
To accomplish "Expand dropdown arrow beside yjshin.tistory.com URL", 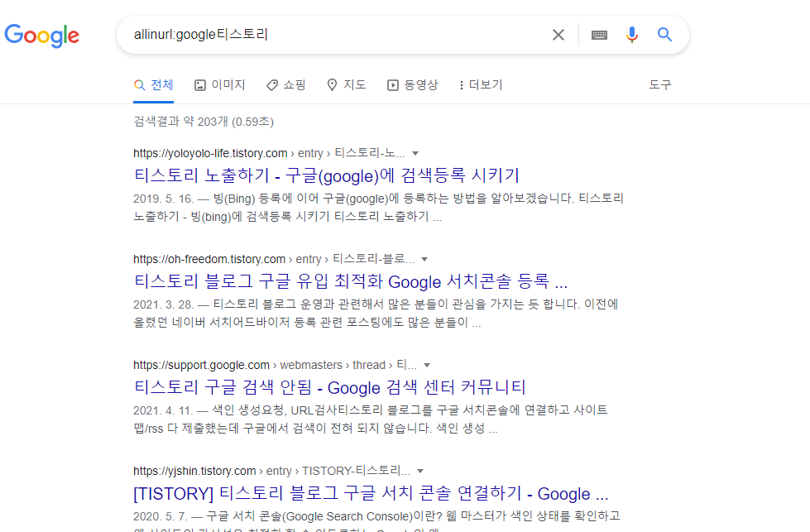I will 420,471.
